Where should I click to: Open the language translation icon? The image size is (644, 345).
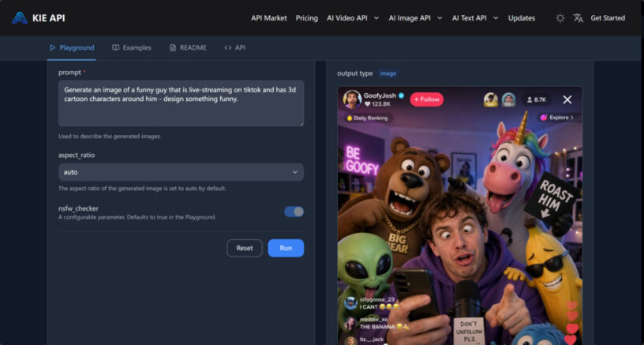coord(578,17)
